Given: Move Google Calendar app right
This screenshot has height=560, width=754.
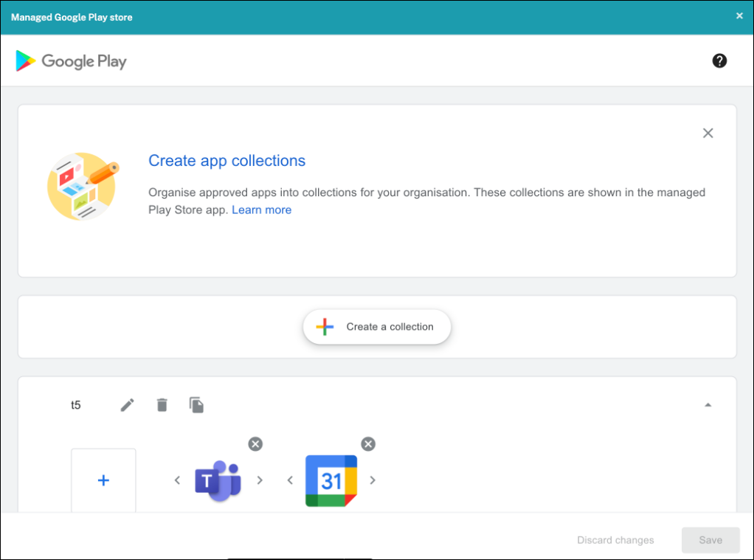Looking at the screenshot, I should [x=373, y=480].
